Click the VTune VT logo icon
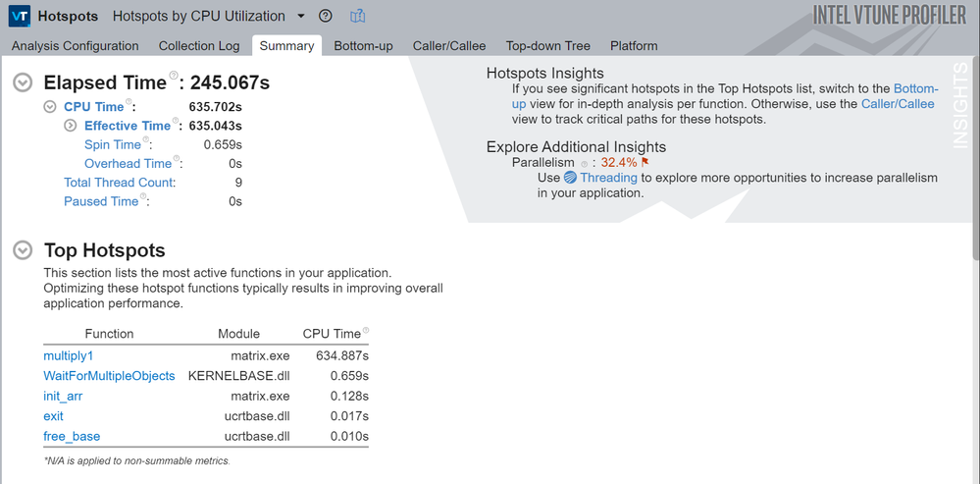Image resolution: width=980 pixels, height=484 pixels. point(20,17)
